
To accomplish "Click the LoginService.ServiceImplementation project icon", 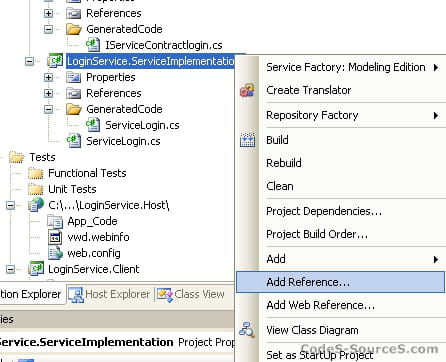I will (x=55, y=61).
